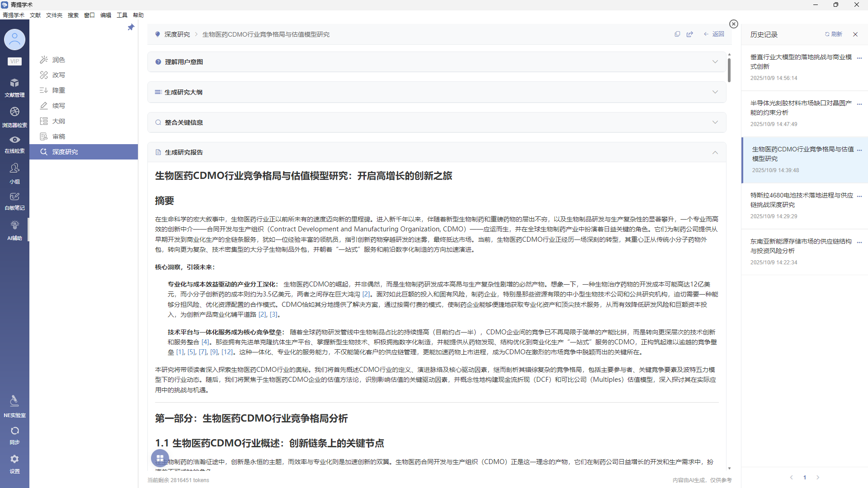This screenshot has height=488, width=868.
Task: Click the copy report icon
Action: point(677,34)
